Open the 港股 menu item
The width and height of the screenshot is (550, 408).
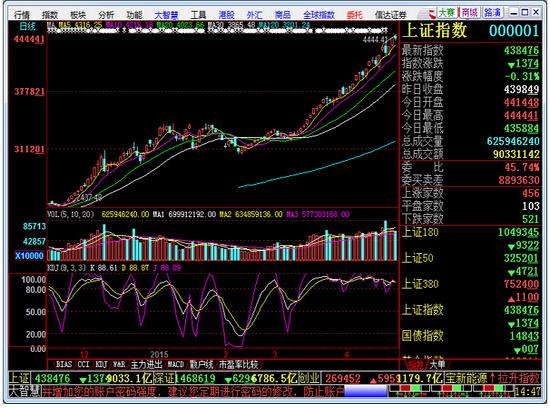pyautogui.click(x=227, y=15)
